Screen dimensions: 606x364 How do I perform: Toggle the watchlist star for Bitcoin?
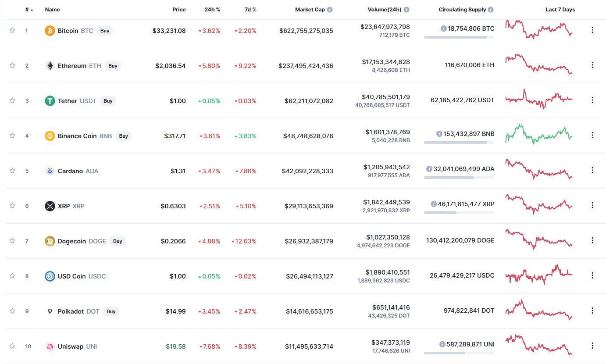pyautogui.click(x=12, y=30)
